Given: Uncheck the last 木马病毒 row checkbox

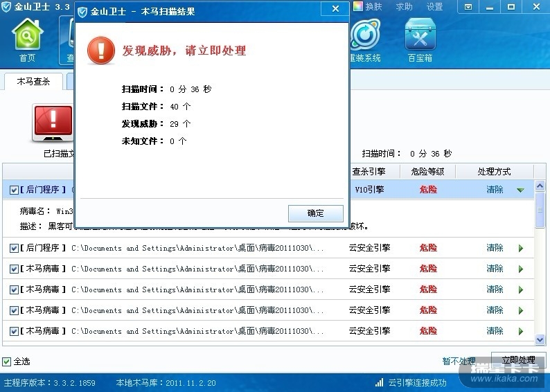Looking at the screenshot, I should tap(14, 331).
